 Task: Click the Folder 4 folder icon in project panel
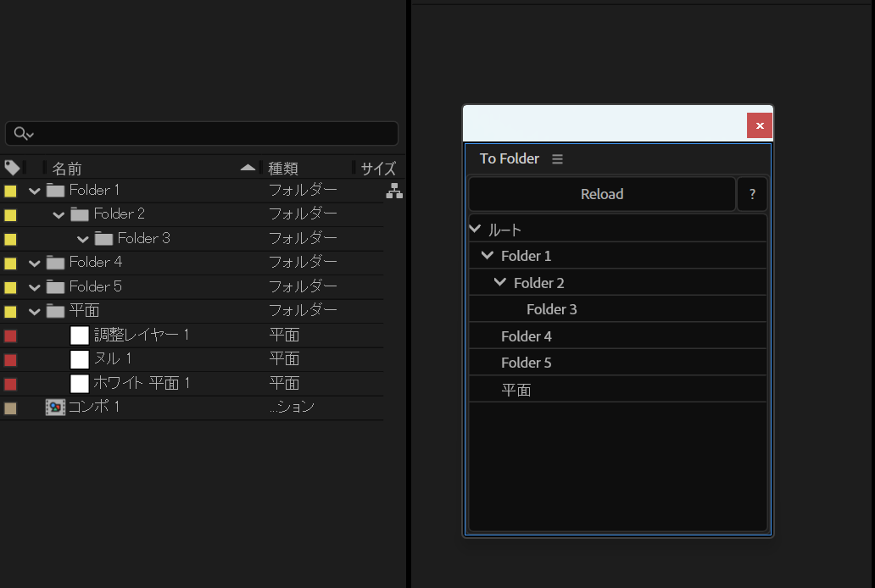click(55, 263)
